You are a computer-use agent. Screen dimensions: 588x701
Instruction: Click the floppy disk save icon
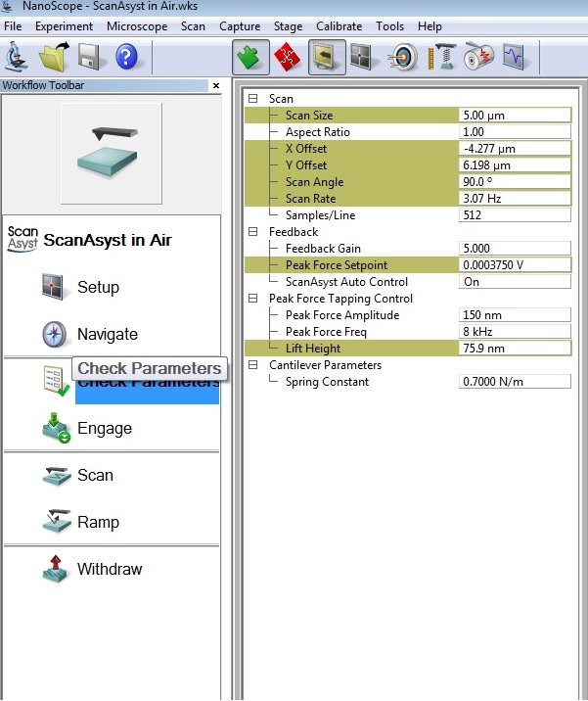tap(90, 57)
